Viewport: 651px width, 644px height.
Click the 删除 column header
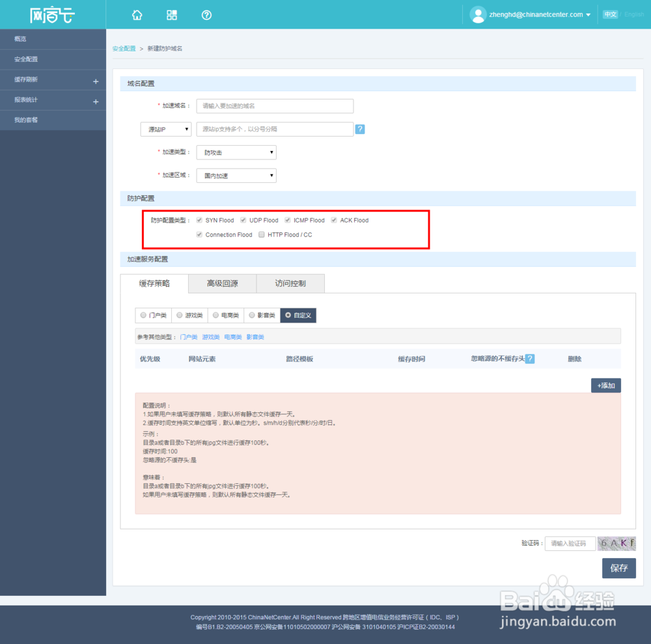click(x=575, y=359)
